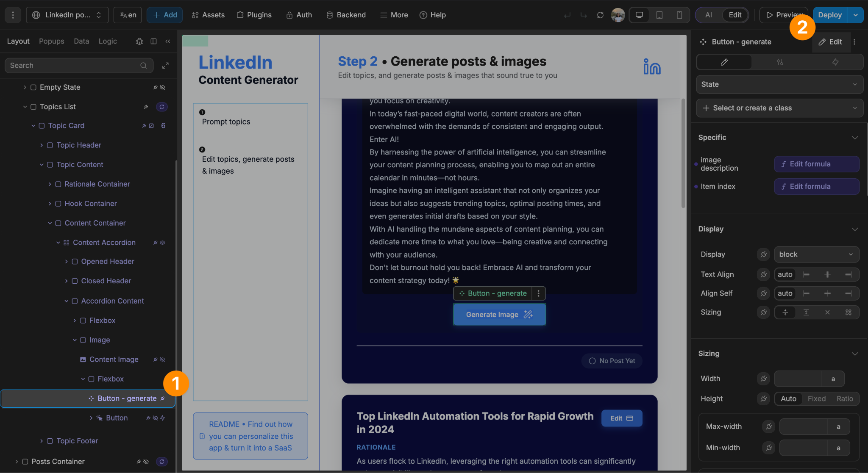Click the panel split layout icon
The image size is (868, 473).
click(x=153, y=41)
